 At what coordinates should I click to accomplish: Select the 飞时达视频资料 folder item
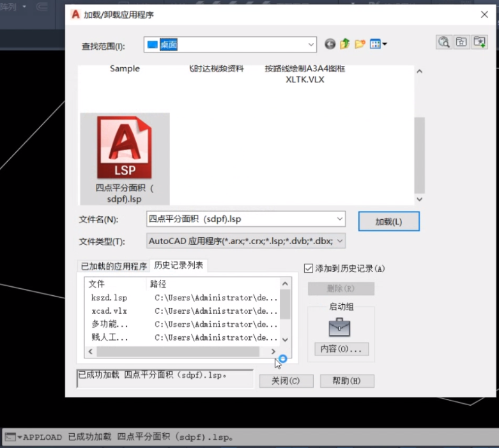[216, 68]
